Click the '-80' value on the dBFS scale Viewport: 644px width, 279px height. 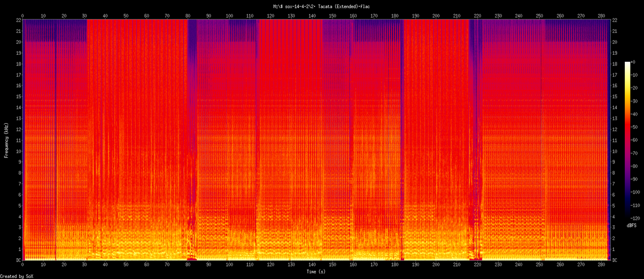(x=634, y=167)
